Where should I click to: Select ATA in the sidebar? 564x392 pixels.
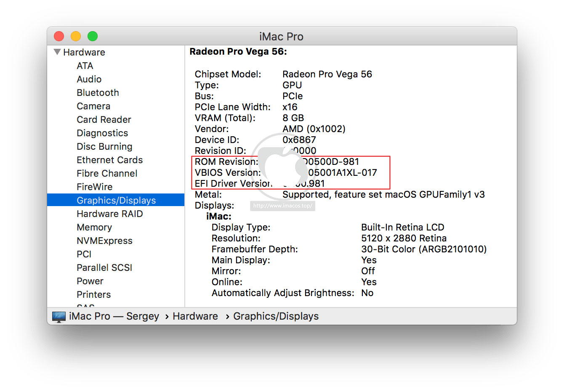tap(85, 66)
